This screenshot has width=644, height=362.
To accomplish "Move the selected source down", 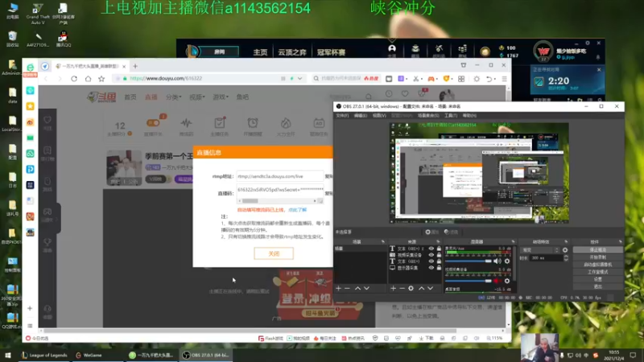I will 430,289.
